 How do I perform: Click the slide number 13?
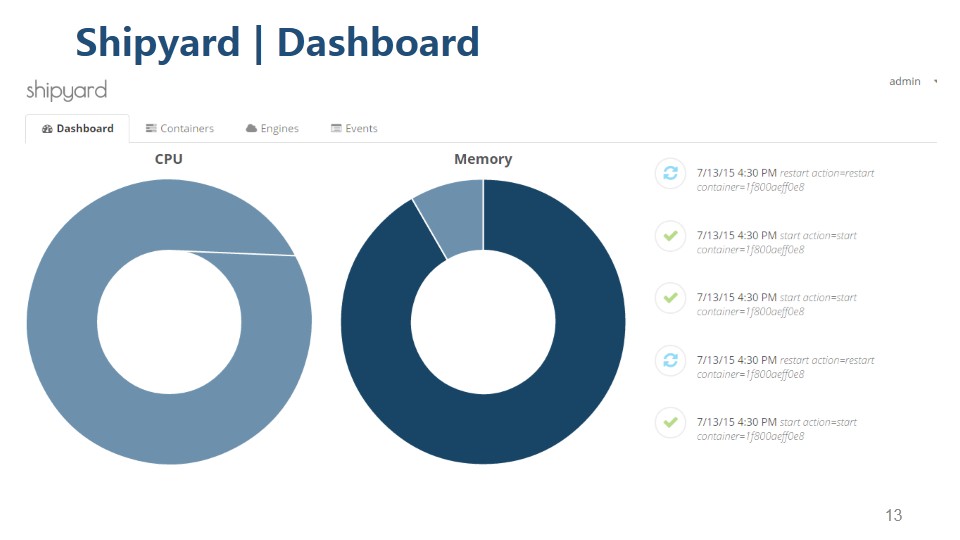894,516
